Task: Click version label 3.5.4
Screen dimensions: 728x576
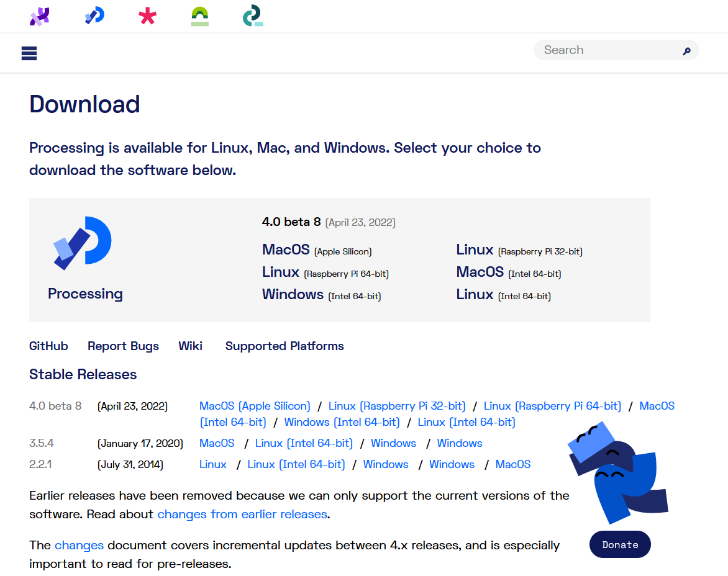Action: 42,443
